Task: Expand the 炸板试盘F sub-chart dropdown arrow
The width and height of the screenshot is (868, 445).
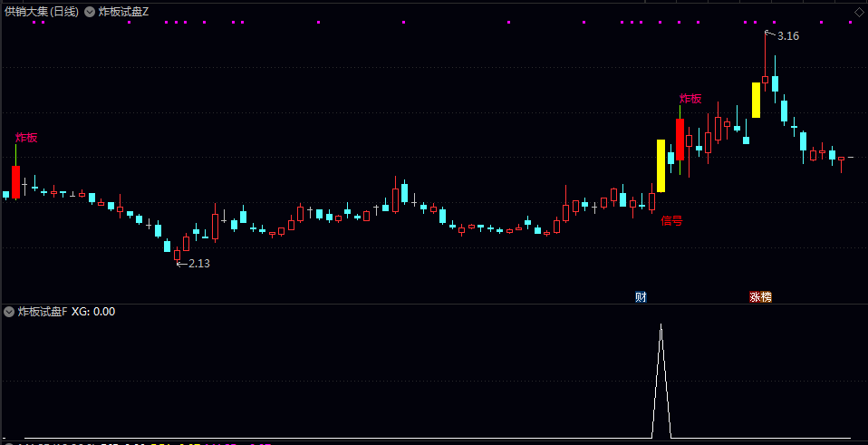Action: pyautogui.click(x=9, y=312)
